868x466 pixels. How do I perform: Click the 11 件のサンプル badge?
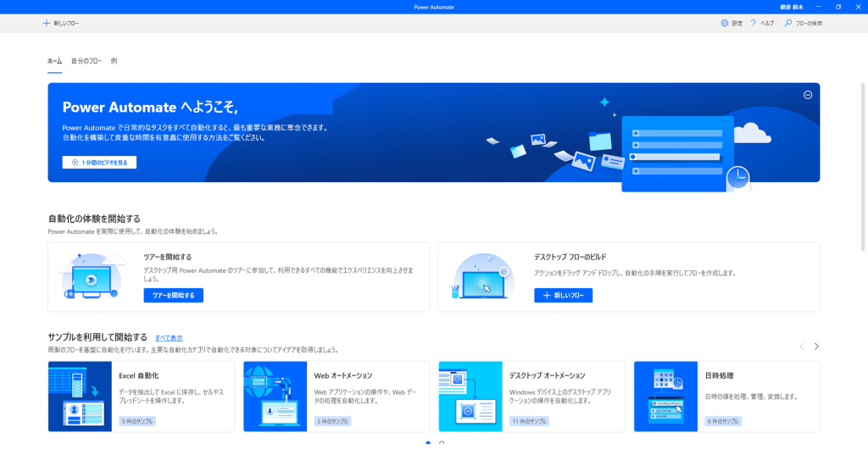tap(529, 421)
